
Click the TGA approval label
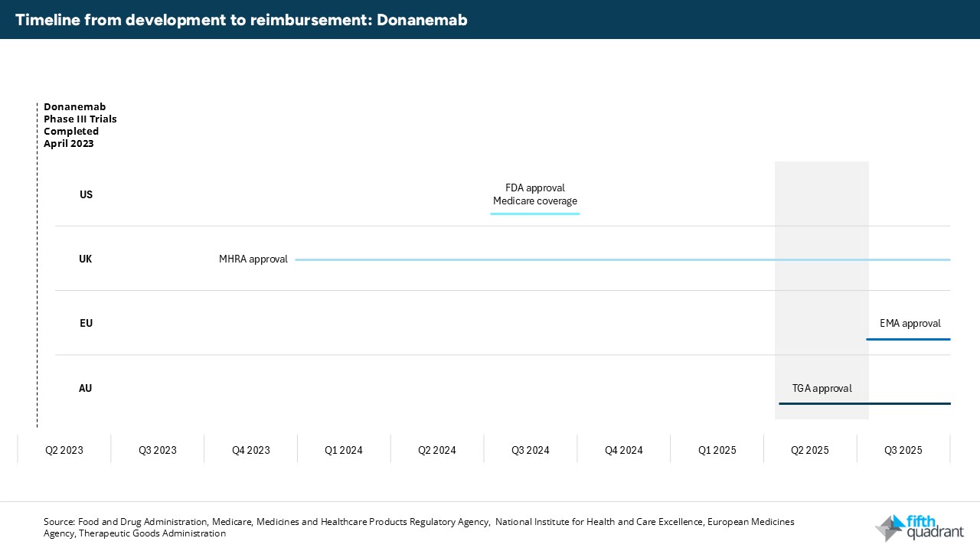coord(822,388)
